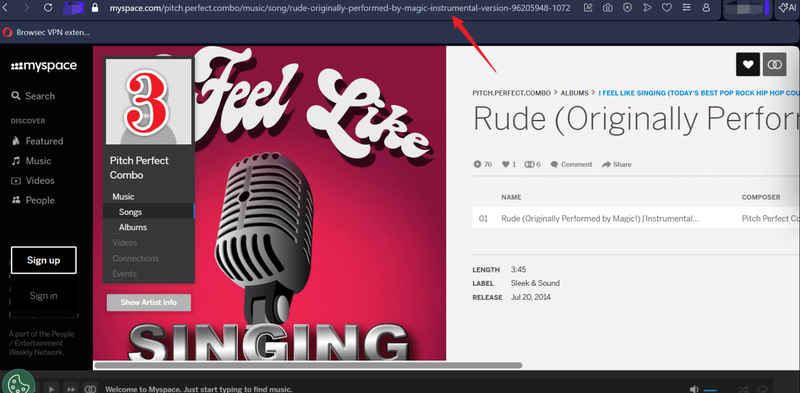This screenshot has width=800, height=393.
Task: Click the Jul 20, 2014 release date
Action: click(x=531, y=297)
